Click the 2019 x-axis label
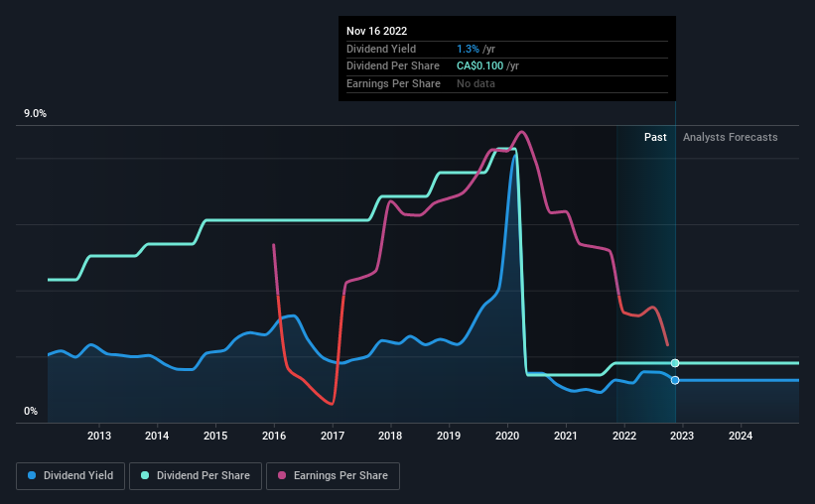The image size is (815, 504). [x=449, y=436]
